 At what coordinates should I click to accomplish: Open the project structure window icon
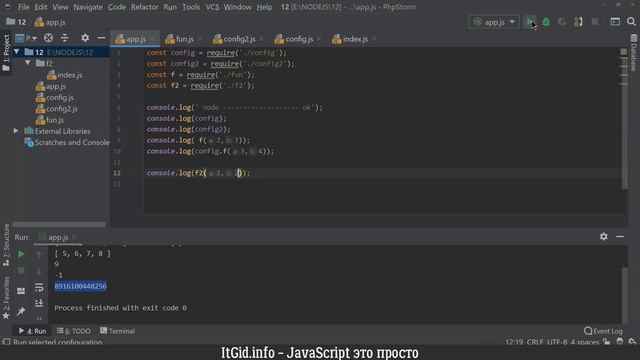pyautogui.click(x=615, y=22)
